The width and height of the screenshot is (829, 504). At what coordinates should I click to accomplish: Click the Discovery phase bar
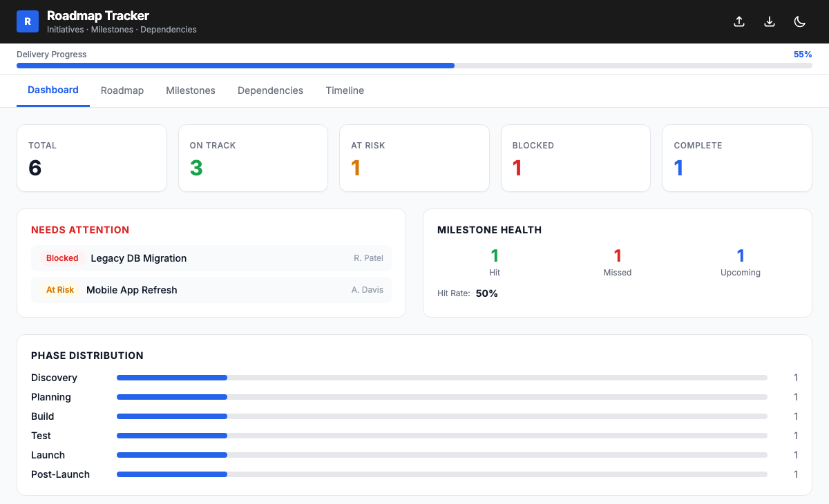click(442, 378)
